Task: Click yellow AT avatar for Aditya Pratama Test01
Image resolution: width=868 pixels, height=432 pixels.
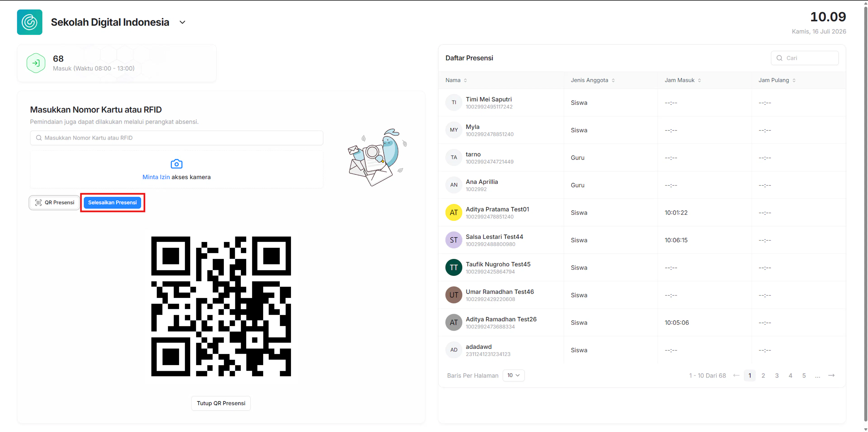Action: point(454,212)
